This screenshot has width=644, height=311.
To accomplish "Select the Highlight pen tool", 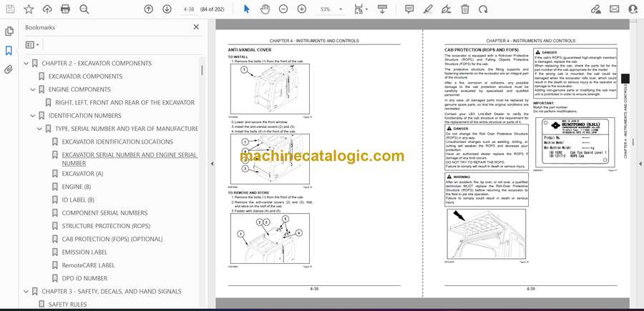I will (x=428, y=9).
